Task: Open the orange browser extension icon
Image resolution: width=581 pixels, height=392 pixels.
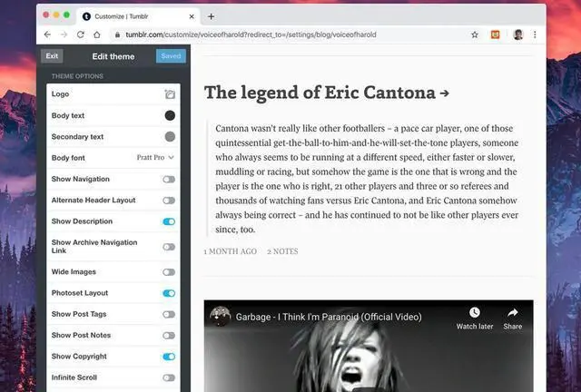Action: (495, 34)
